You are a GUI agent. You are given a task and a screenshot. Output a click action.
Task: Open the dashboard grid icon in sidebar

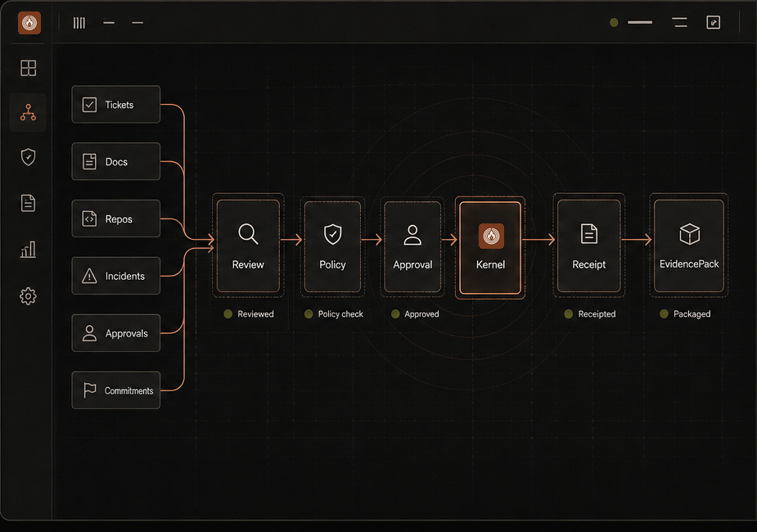tap(28, 68)
